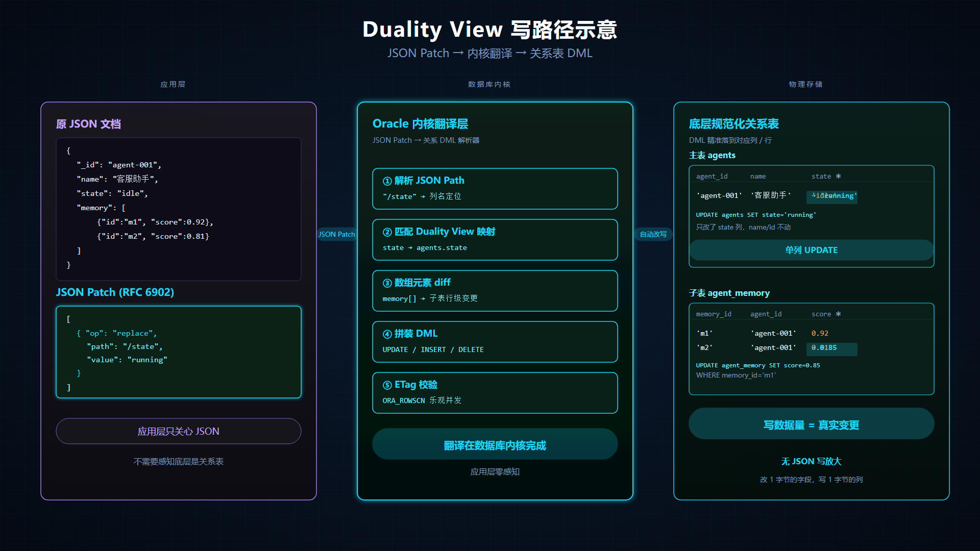Viewport: 980px width, 551px height.
Task: Click the 底层规范化关系表 heading
Action: [x=733, y=124]
